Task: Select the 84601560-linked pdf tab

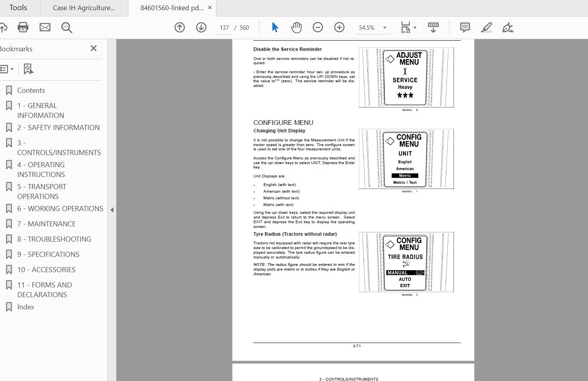Action: coord(172,8)
